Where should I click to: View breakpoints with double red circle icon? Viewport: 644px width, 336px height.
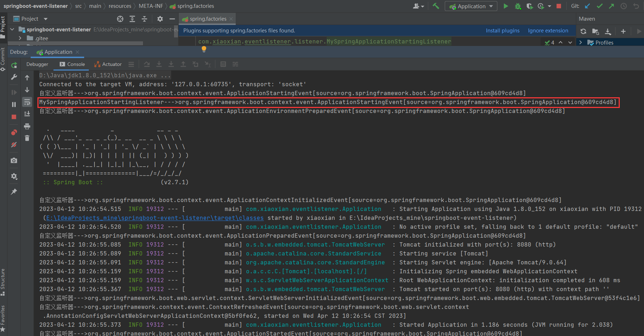tap(14, 132)
